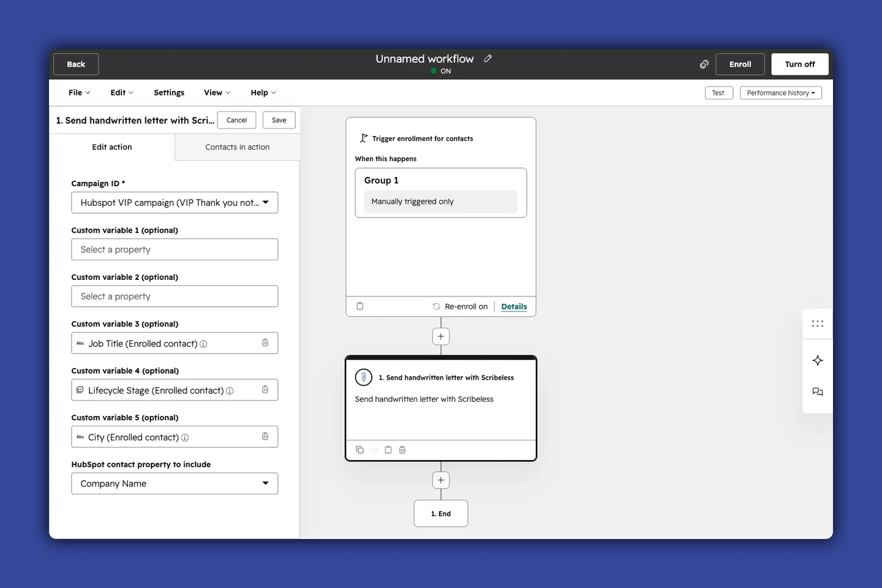Select the 1. End node
Viewport: 882px width, 588px height.
point(441,514)
